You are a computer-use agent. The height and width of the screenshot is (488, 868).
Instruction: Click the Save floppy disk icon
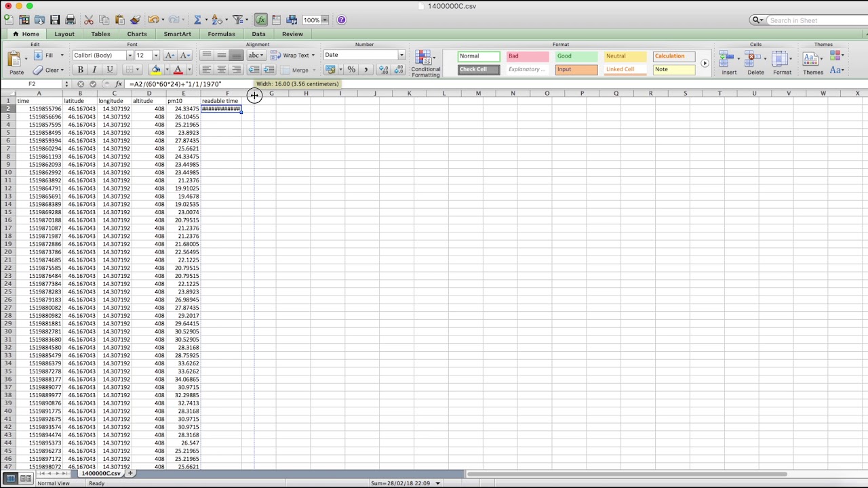[55, 20]
